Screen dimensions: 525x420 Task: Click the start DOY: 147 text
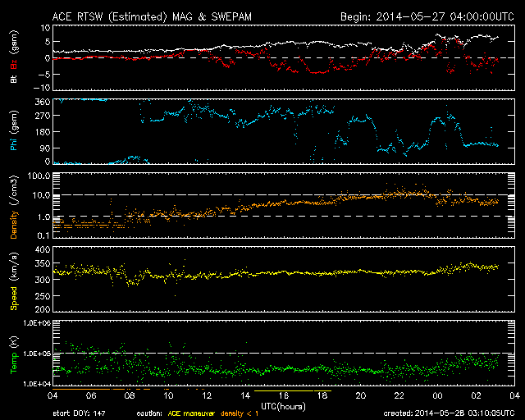point(76,413)
